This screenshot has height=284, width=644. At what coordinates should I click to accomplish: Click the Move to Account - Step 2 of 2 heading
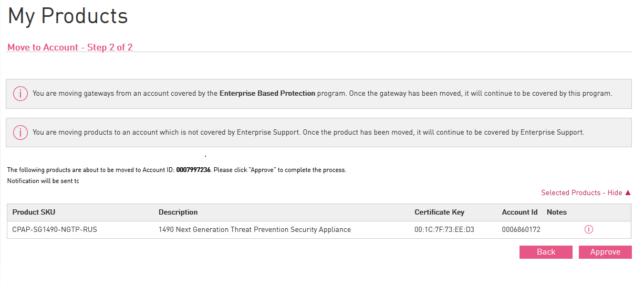click(x=70, y=47)
